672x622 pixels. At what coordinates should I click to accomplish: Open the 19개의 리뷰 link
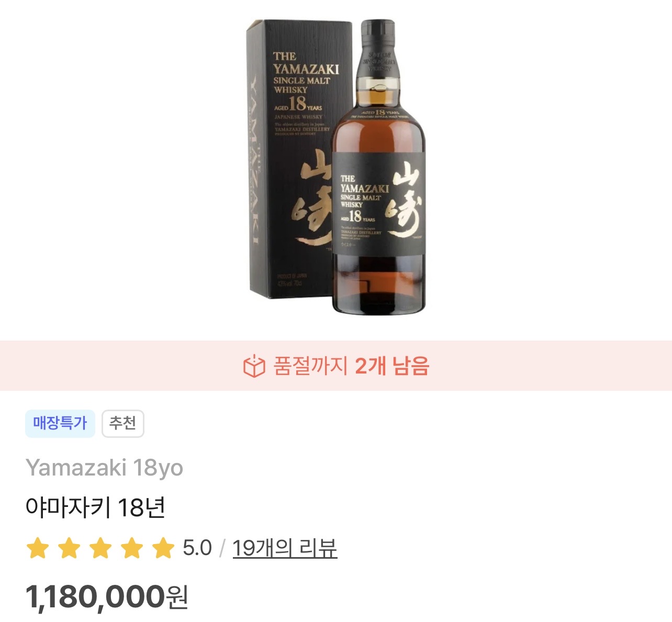tap(285, 548)
